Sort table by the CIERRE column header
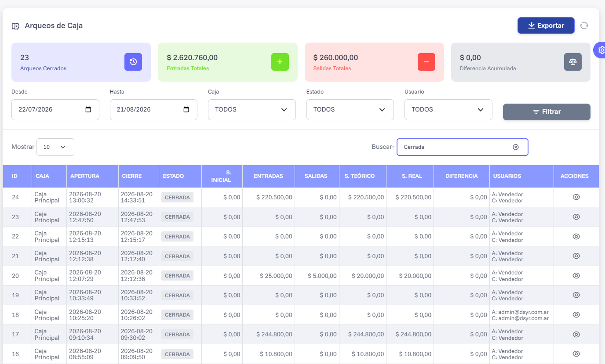Screen dimensions: 605x364 click(x=138, y=176)
